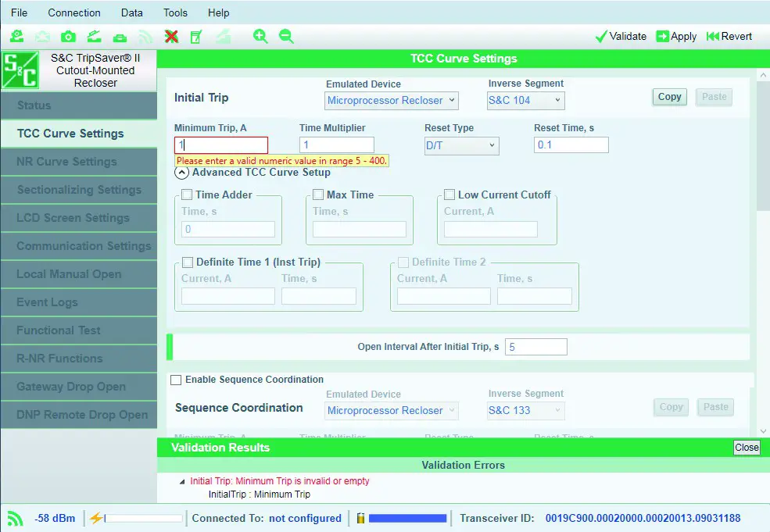Close the Validation Results panel

point(747,448)
